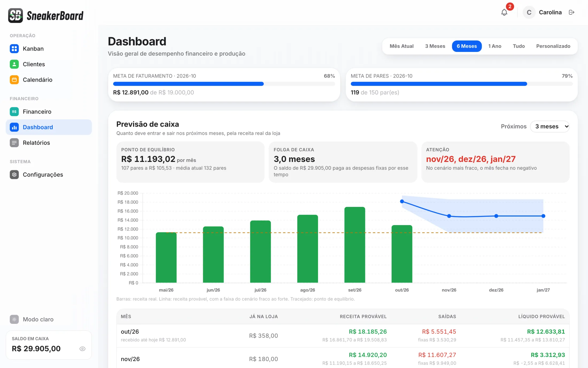Open notifications bell with 2 badge
This screenshot has width=588, height=368.
[x=504, y=12]
